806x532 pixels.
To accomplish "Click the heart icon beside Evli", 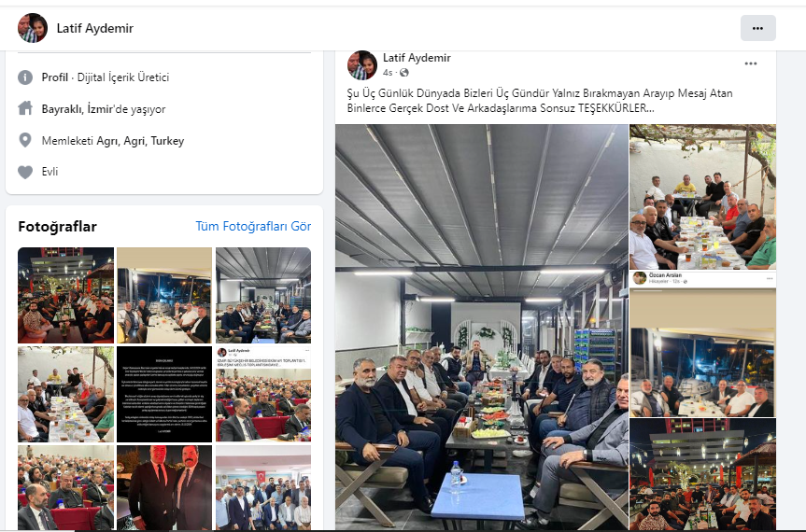I will click(25, 172).
